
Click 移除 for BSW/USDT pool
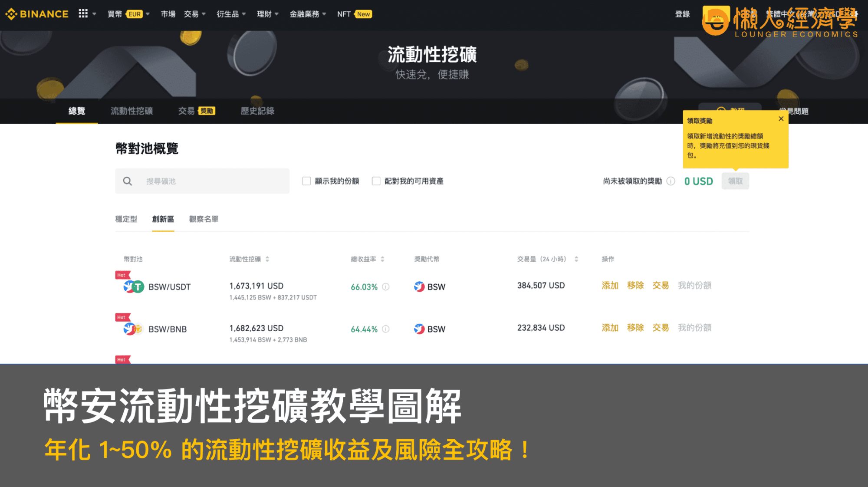635,285
